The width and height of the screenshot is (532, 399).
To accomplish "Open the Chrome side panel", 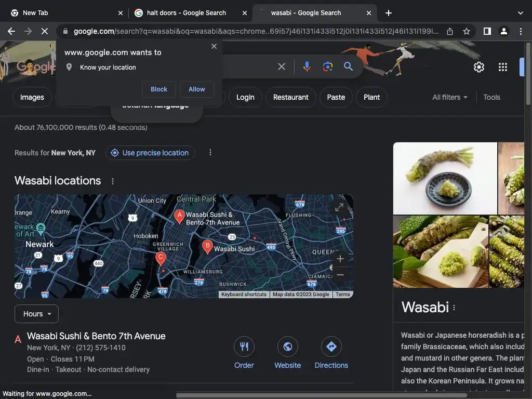I will [x=487, y=31].
